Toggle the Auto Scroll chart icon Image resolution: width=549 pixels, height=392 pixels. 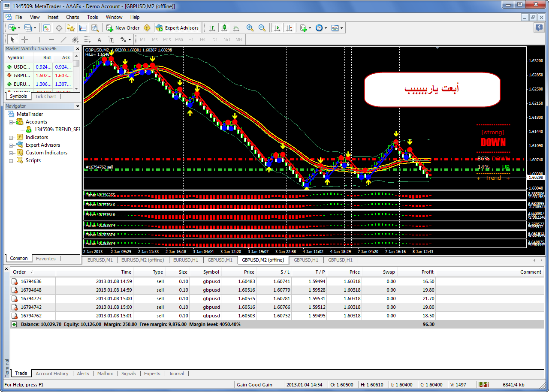277,28
